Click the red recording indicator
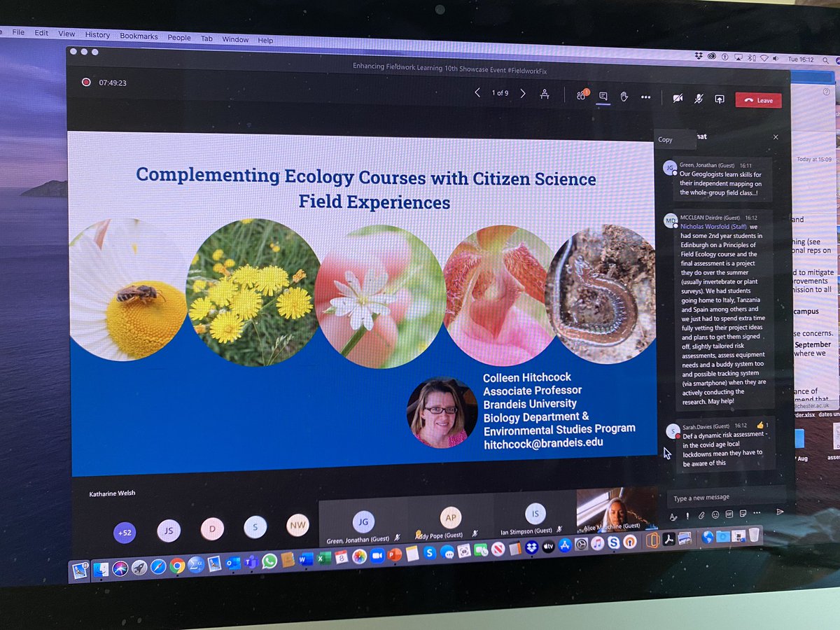This screenshot has width=840, height=630. coord(86,82)
